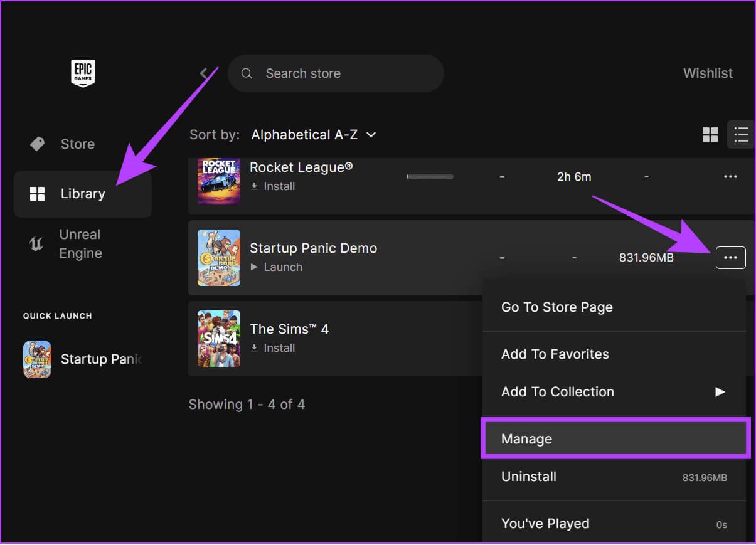Click Rocket League achievements progress bar
Viewport: 756px width, 545px height.
pos(430,177)
